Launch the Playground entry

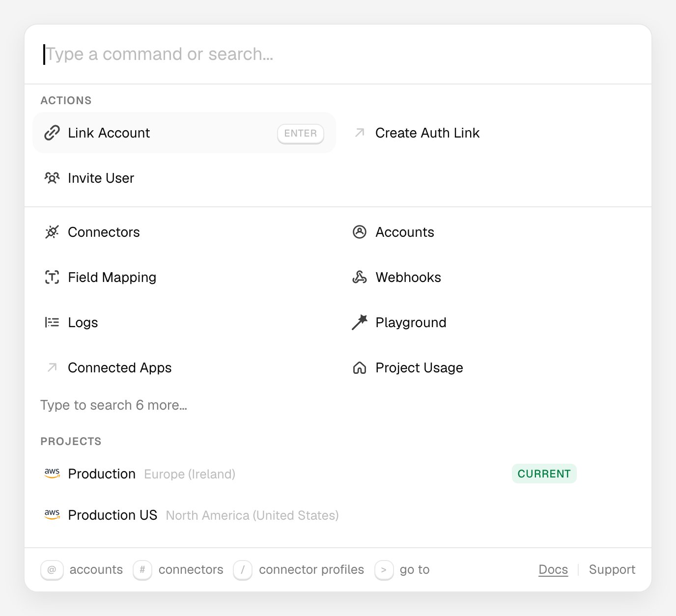point(492,322)
